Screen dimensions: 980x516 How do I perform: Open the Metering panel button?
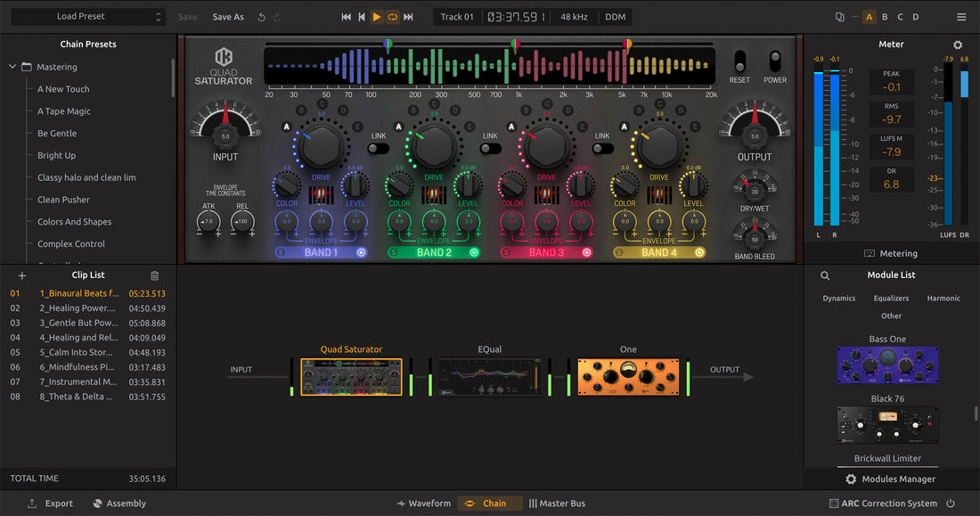coord(891,253)
